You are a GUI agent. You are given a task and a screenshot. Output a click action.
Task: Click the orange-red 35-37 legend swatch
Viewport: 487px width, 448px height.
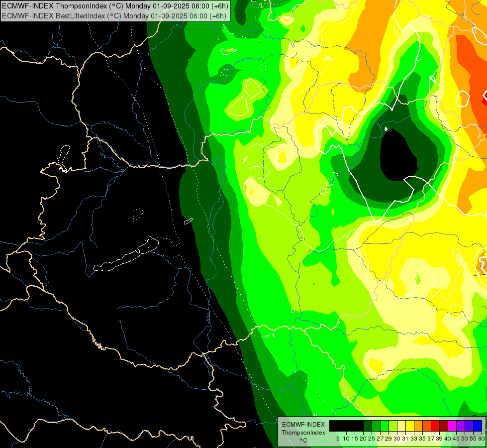pyautogui.click(x=427, y=426)
